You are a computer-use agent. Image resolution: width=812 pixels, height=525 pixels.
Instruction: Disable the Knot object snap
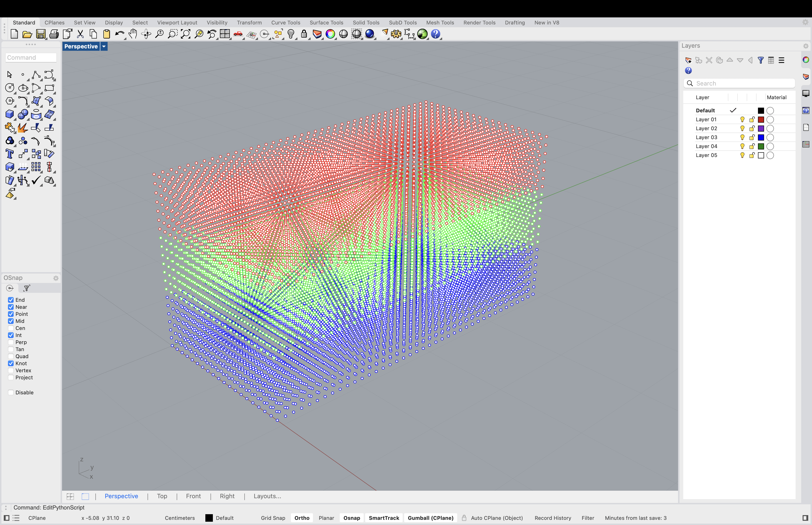click(x=11, y=363)
